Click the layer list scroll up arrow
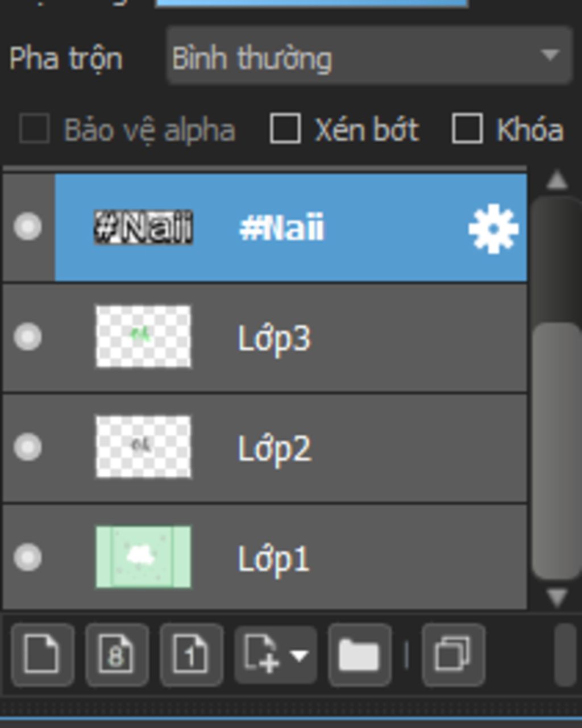The height and width of the screenshot is (728, 582). 556,180
